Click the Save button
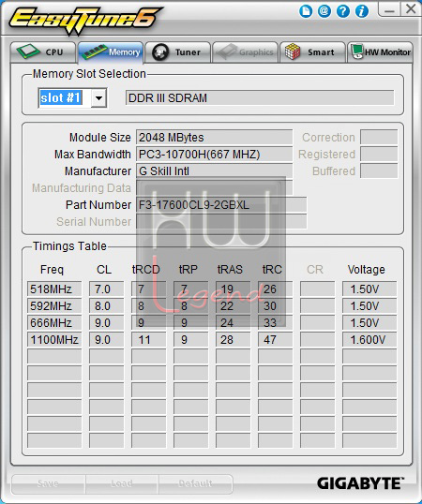 tap(48, 483)
